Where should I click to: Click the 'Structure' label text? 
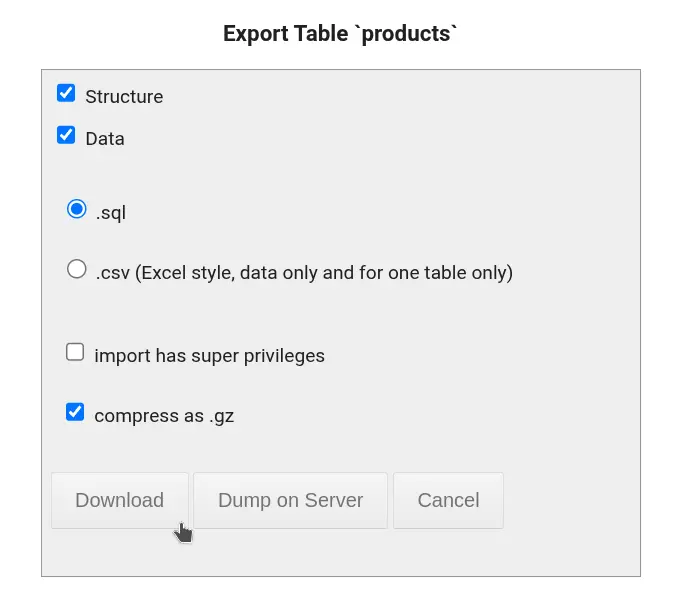[124, 97]
